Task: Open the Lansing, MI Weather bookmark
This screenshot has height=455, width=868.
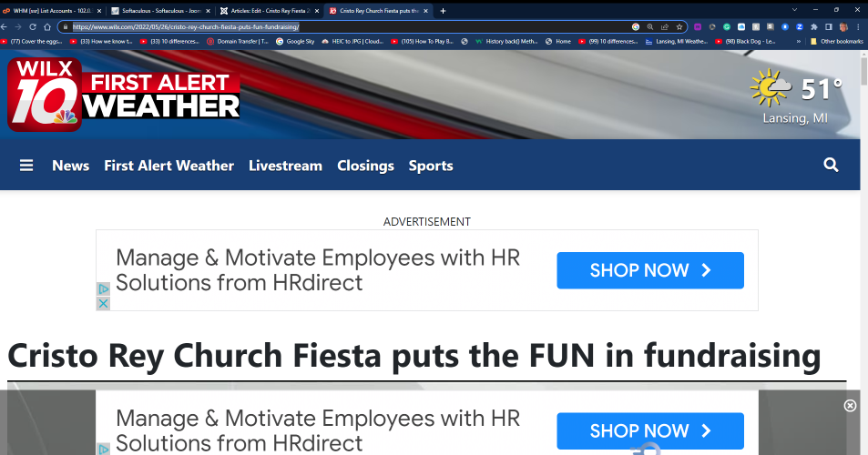Action: [677, 42]
